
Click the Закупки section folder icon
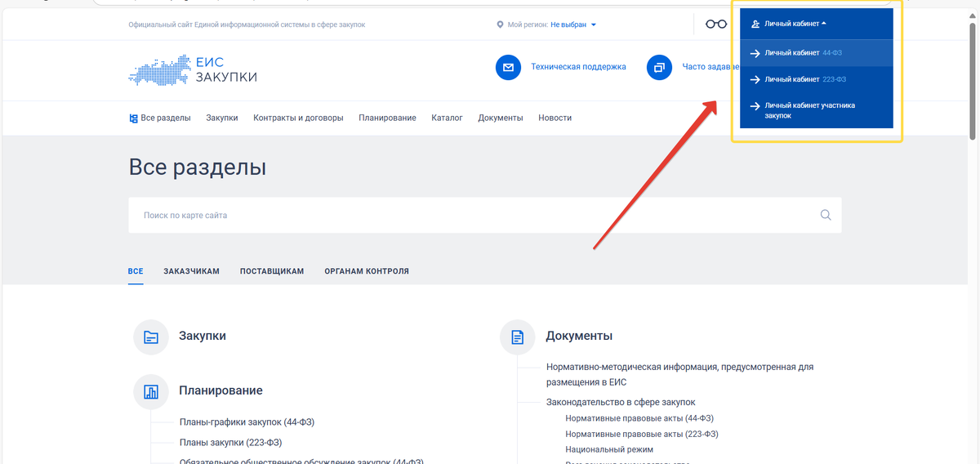150,337
